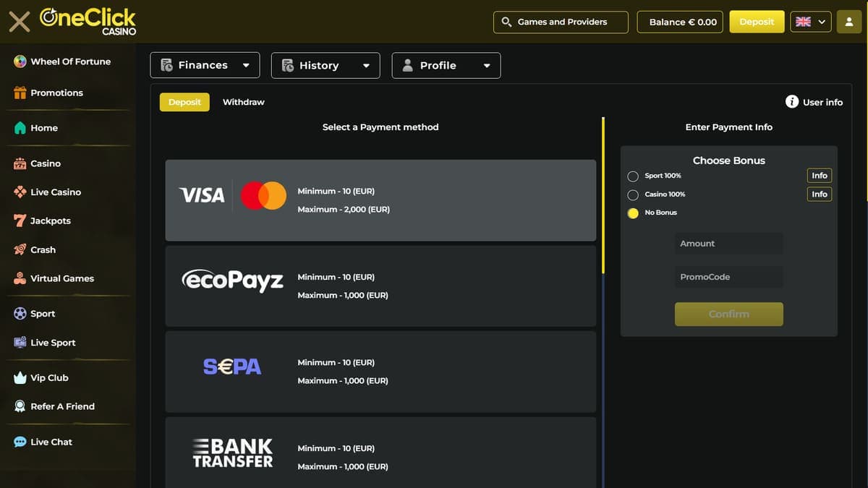Click the Jackpots seven icon
Image resolution: width=868 pixels, height=488 pixels.
click(20, 221)
